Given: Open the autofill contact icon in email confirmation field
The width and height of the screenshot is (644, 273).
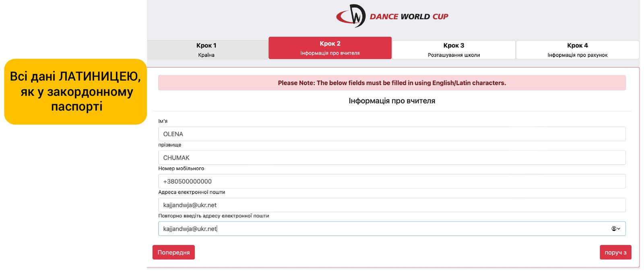Looking at the screenshot, I should pyautogui.click(x=616, y=229).
